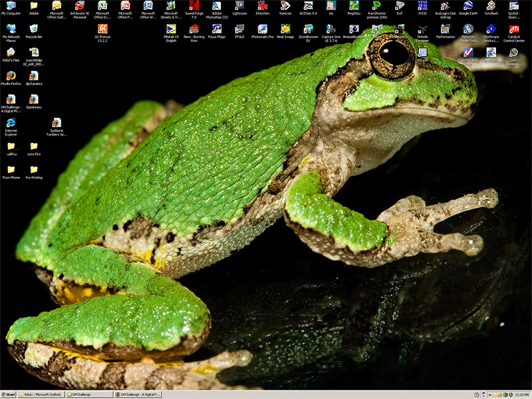Open the For Printing folder
Viewport: 532px width, 399px height.
pyautogui.click(x=34, y=172)
